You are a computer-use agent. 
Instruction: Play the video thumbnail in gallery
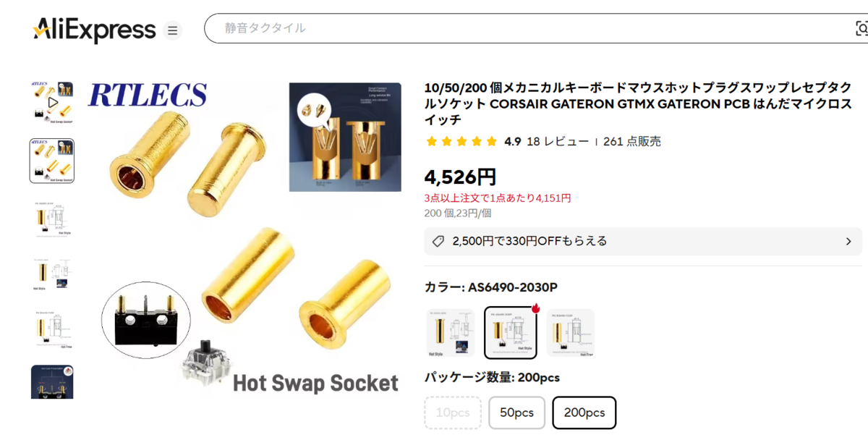coord(52,103)
